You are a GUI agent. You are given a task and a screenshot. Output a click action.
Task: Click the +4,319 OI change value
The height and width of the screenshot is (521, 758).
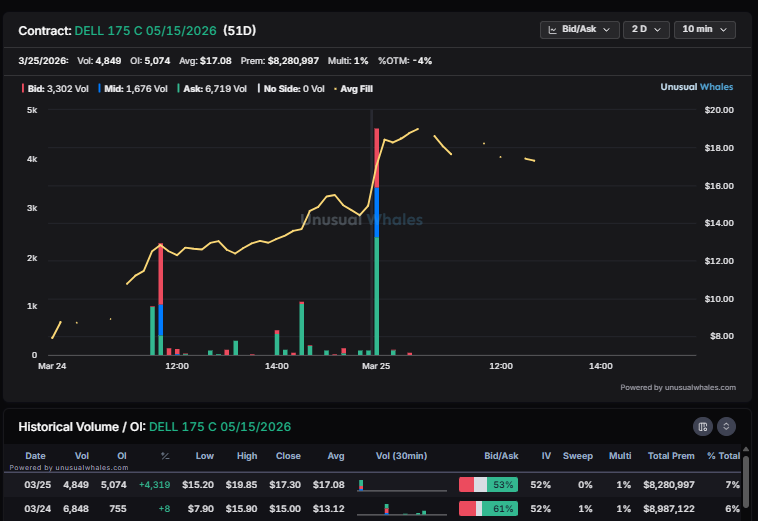point(154,484)
